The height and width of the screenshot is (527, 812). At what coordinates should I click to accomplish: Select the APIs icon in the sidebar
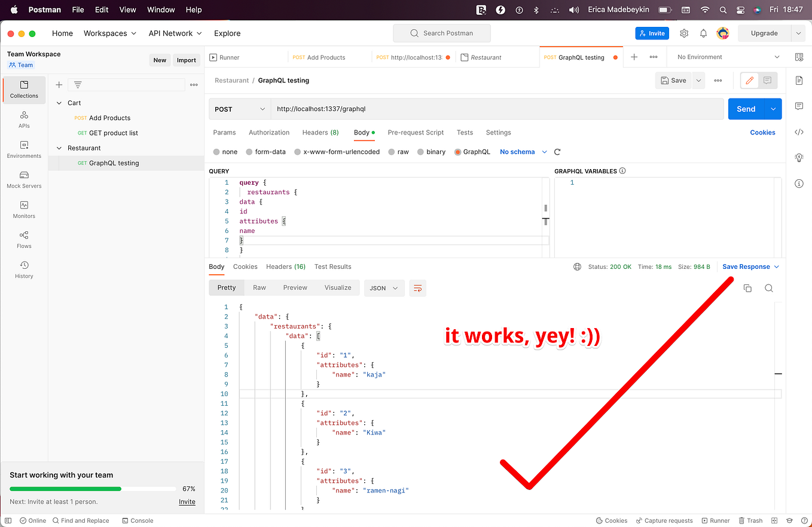point(24,120)
